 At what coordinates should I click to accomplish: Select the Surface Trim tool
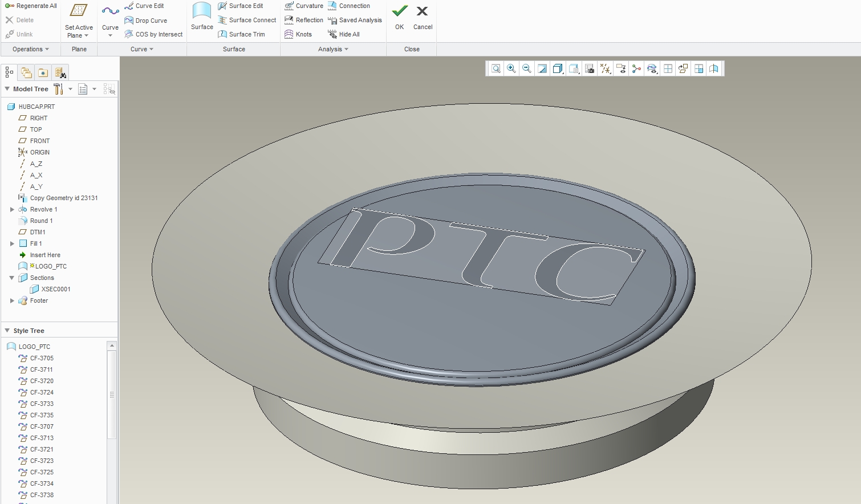pyautogui.click(x=241, y=34)
